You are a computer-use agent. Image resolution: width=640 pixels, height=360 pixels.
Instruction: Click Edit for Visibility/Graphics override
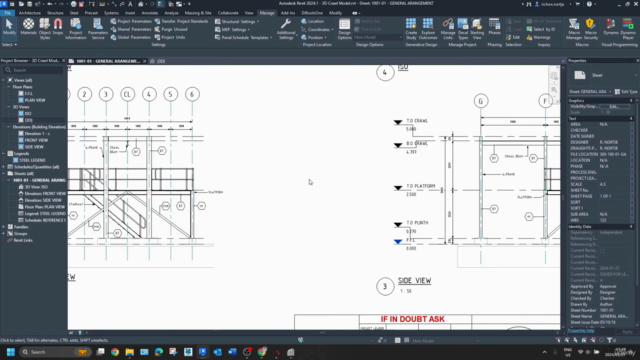[x=614, y=107]
